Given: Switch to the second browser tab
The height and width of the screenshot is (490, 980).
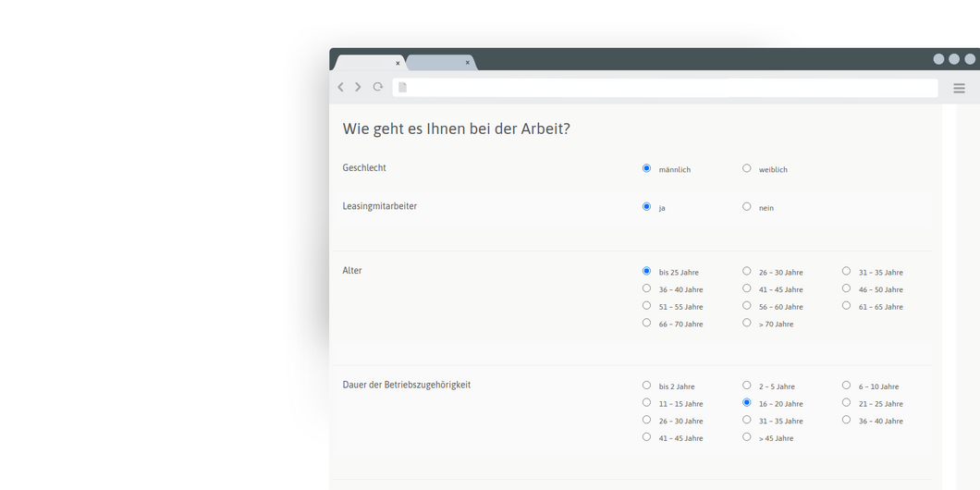Looking at the screenshot, I should tap(441, 63).
